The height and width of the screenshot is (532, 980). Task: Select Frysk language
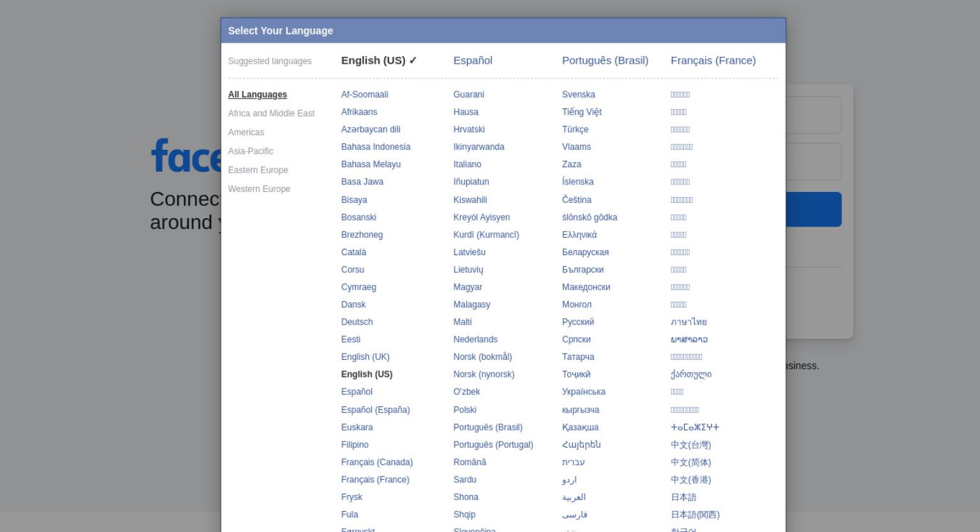coord(352,497)
